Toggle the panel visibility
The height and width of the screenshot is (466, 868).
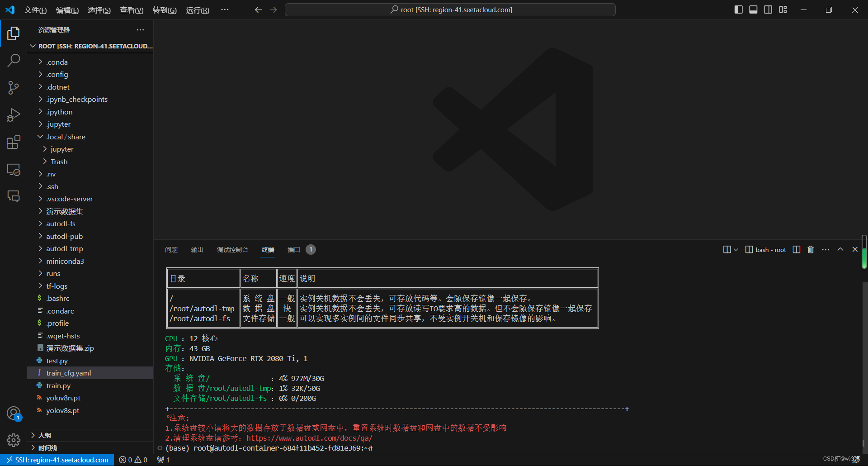[753, 9]
